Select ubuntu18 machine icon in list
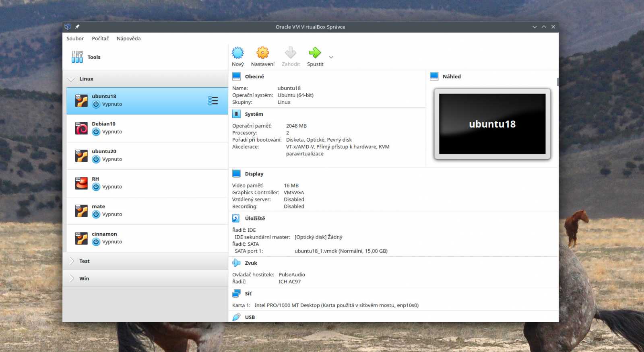Viewport: 644px width, 352px height. click(81, 101)
